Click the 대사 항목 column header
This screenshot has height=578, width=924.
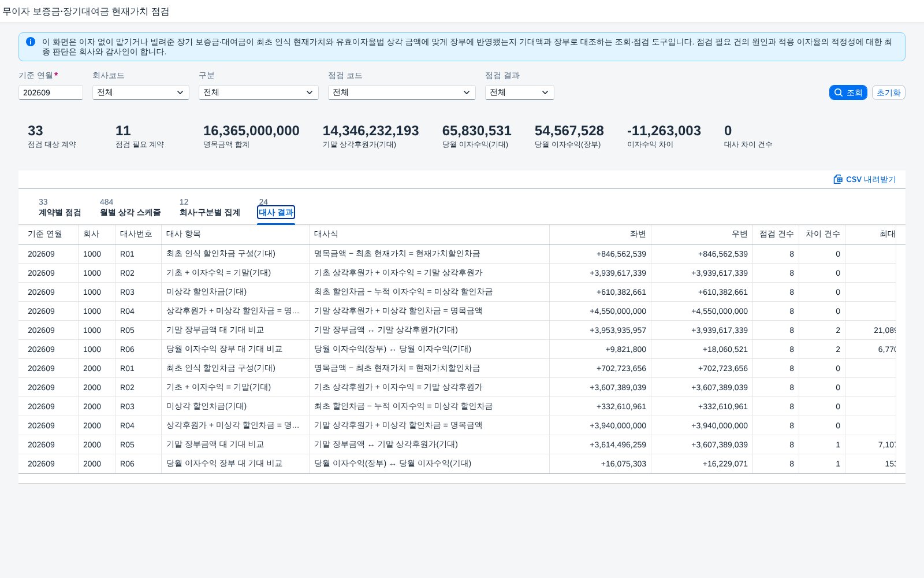point(235,234)
